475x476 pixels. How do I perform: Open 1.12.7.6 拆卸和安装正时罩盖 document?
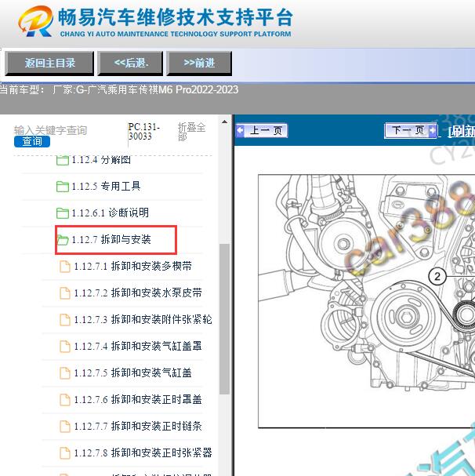click(x=138, y=399)
